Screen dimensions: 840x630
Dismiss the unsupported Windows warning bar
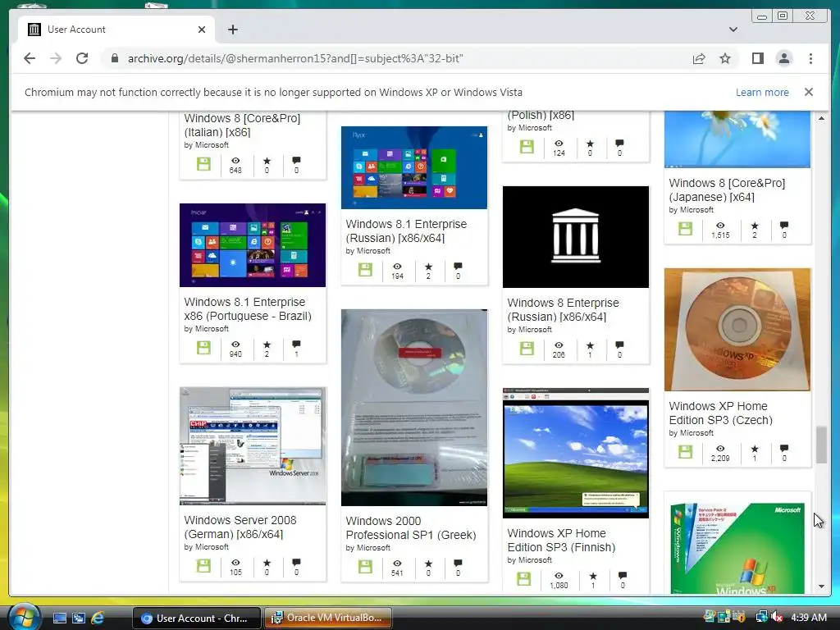point(808,92)
